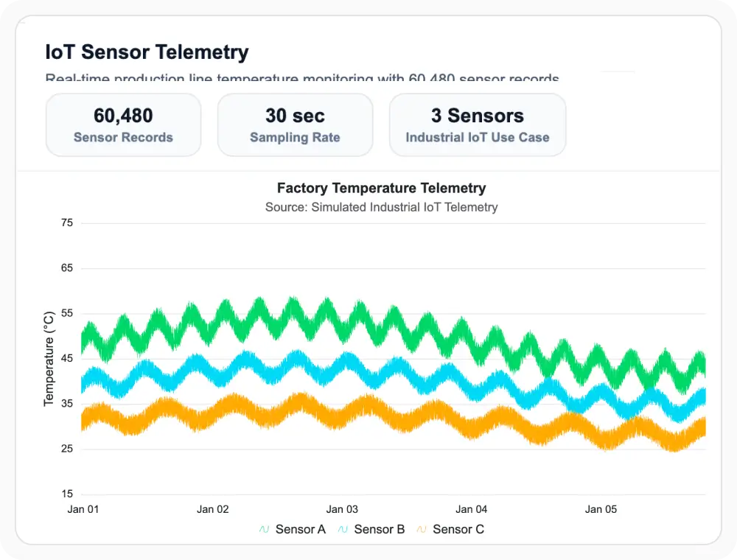
Task: Toggle Sensor B series in chart legend
Action: (x=371, y=530)
